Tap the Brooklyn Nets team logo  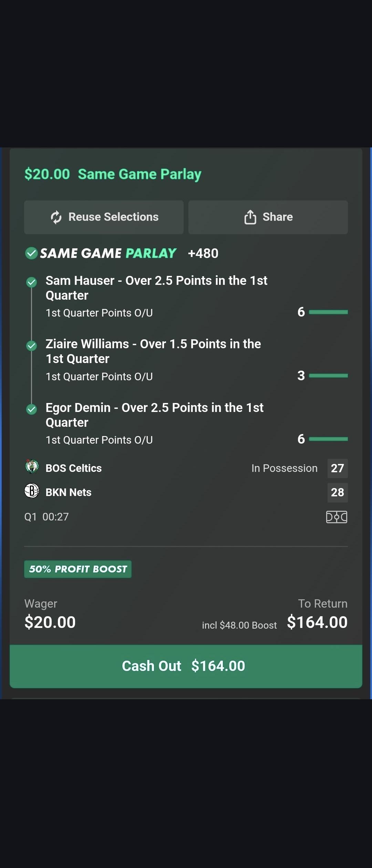[x=32, y=491]
